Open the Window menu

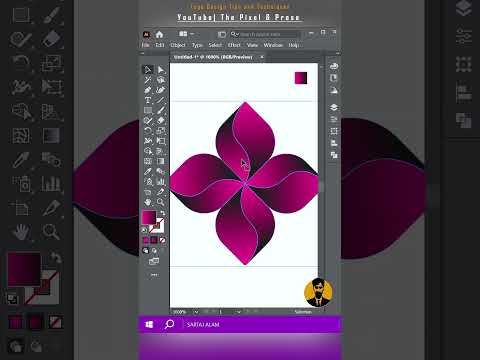coord(273,45)
